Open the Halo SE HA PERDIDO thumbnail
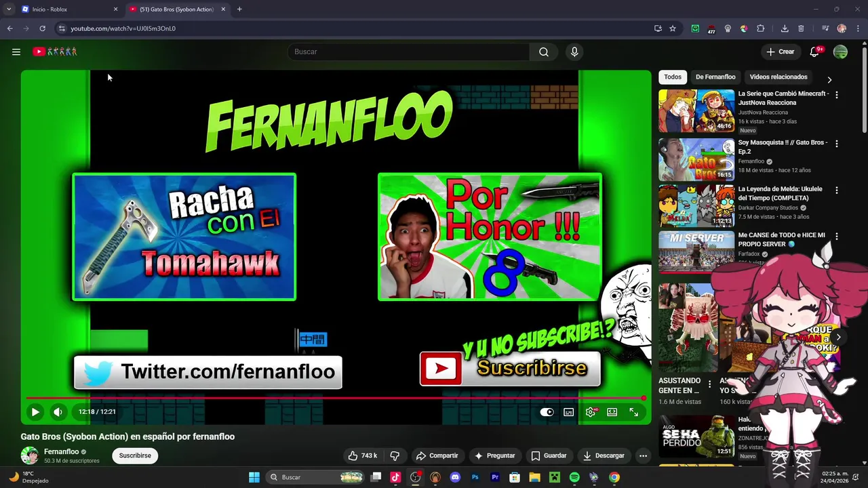868x488 pixels. pos(696,436)
